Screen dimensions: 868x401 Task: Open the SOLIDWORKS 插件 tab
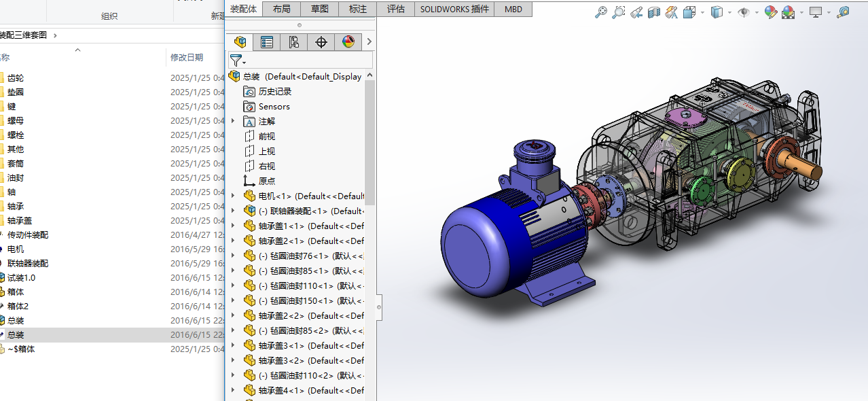coord(454,9)
